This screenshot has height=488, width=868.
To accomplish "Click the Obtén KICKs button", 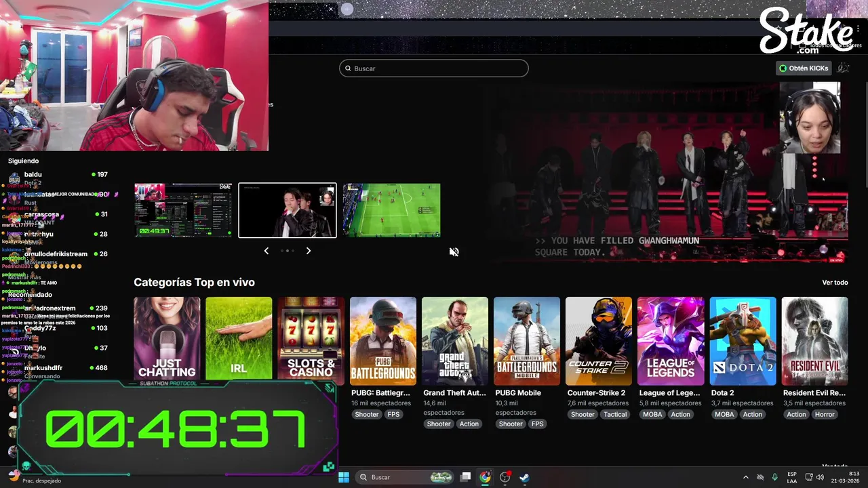I will point(804,68).
